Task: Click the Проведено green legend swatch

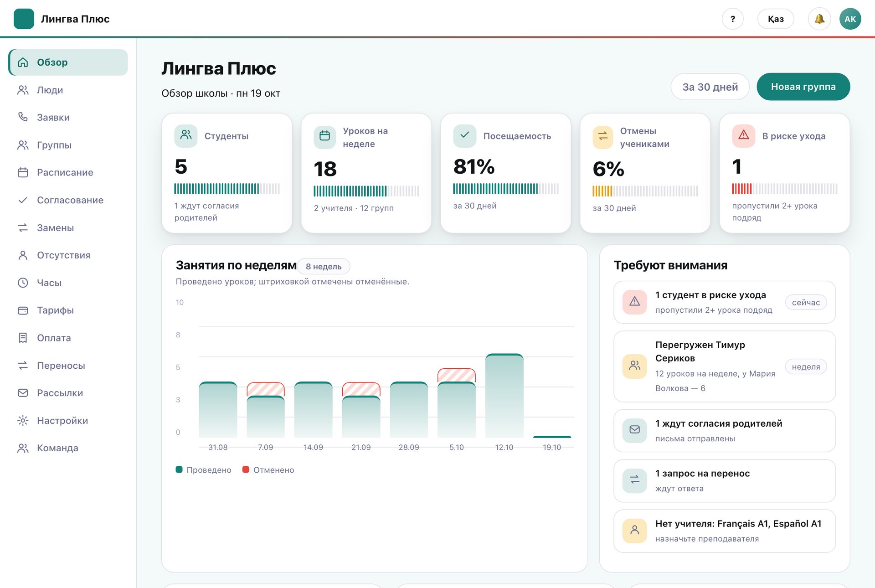Action: pos(179,469)
